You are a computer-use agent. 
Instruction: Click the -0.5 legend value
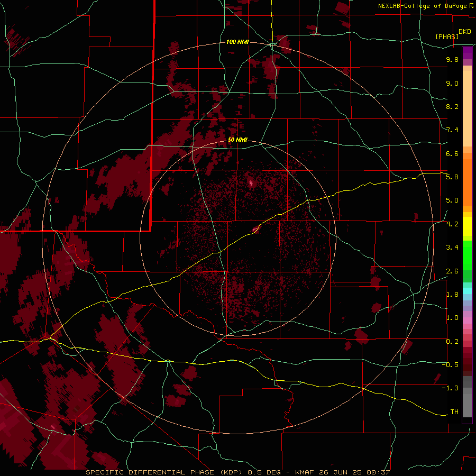click(450, 365)
